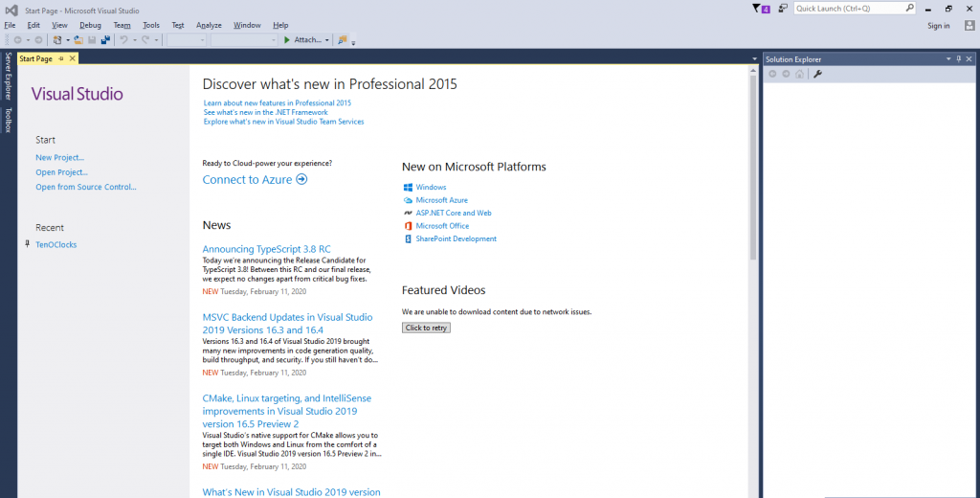
Task: Click the Redo arrow icon
Action: coord(145,40)
